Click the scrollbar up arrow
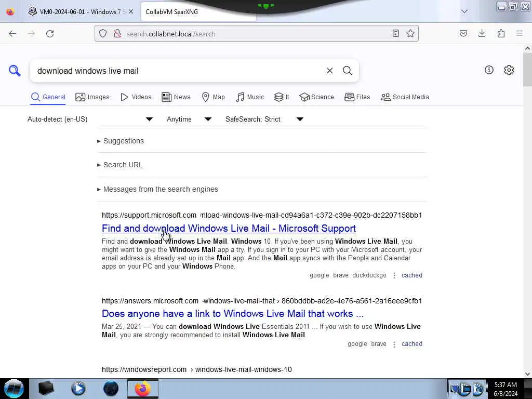The height and width of the screenshot is (399, 532). point(527,48)
